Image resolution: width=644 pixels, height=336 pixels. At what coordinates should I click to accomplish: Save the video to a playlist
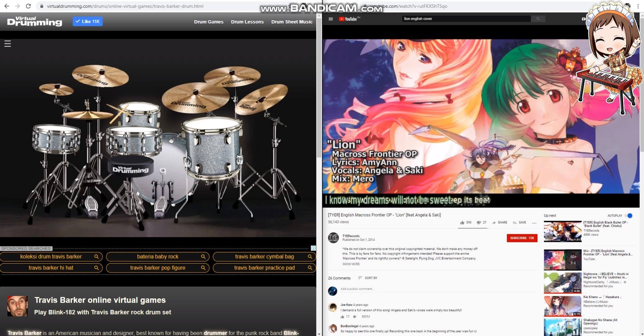519,223
